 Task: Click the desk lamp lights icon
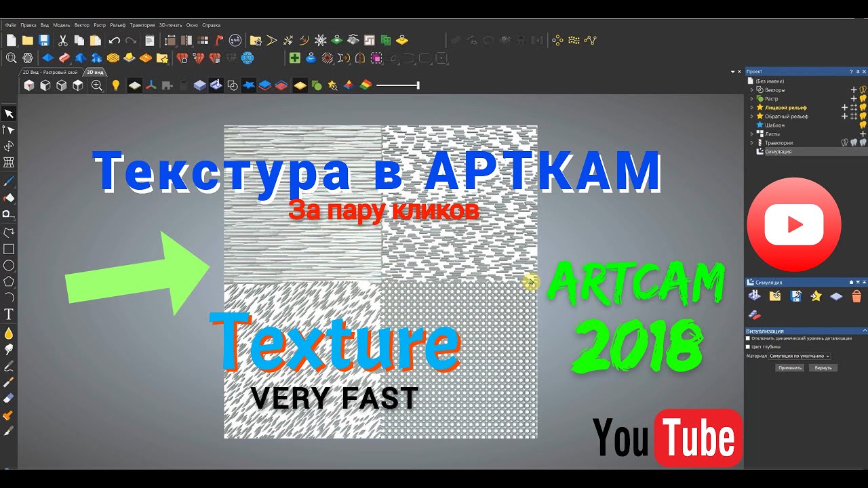[x=218, y=41]
